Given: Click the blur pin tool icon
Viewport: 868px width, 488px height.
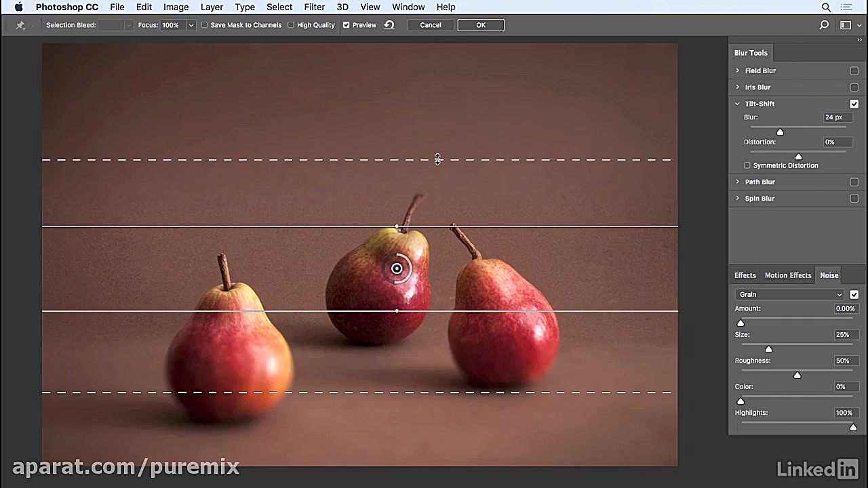Looking at the screenshot, I should [20, 25].
